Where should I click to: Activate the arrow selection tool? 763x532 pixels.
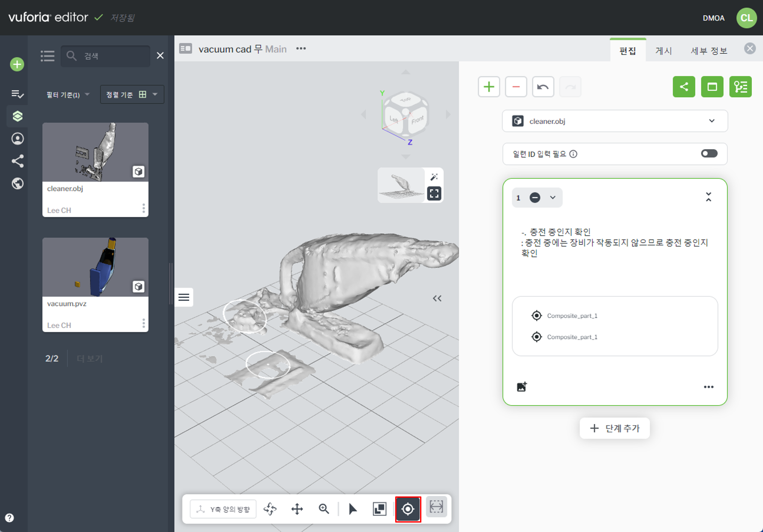coord(353,509)
